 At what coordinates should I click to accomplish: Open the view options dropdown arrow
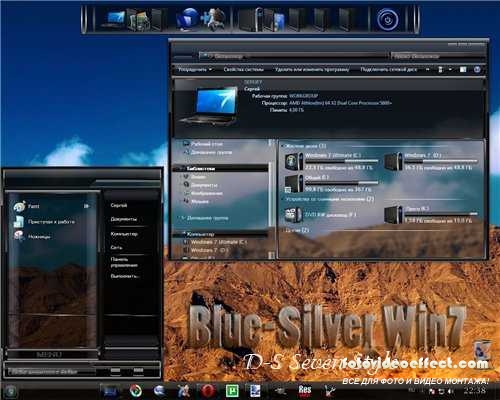[450, 69]
